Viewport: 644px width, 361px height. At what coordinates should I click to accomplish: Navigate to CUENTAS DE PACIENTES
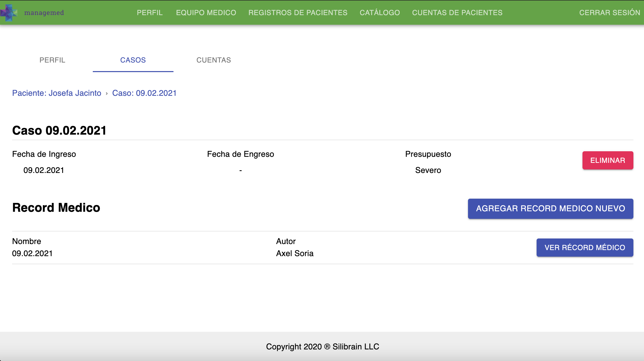pos(457,13)
